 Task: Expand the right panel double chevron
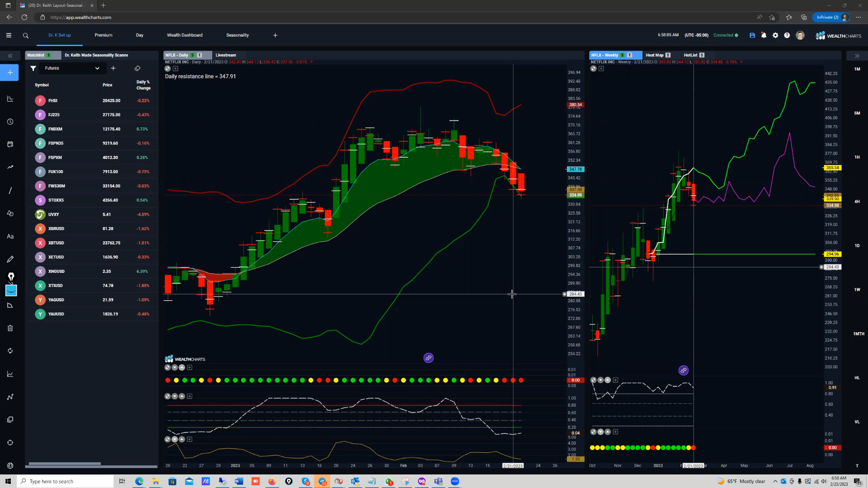tap(857, 56)
